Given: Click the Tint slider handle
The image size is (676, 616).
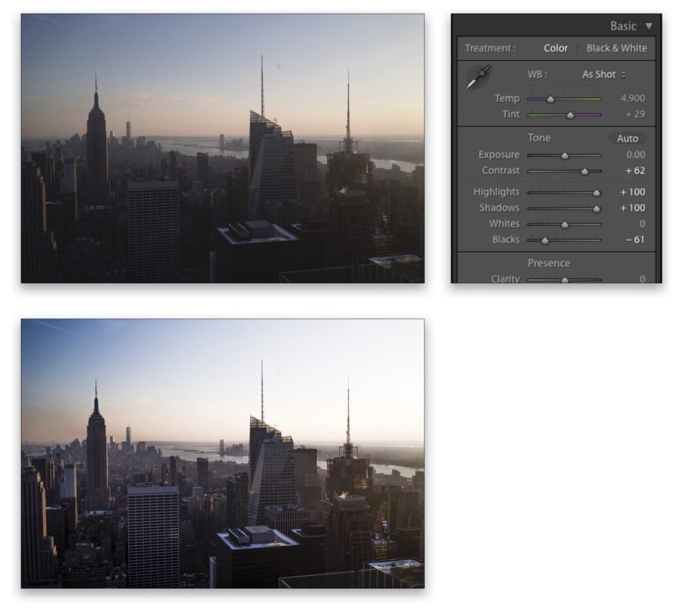Looking at the screenshot, I should click(x=569, y=114).
